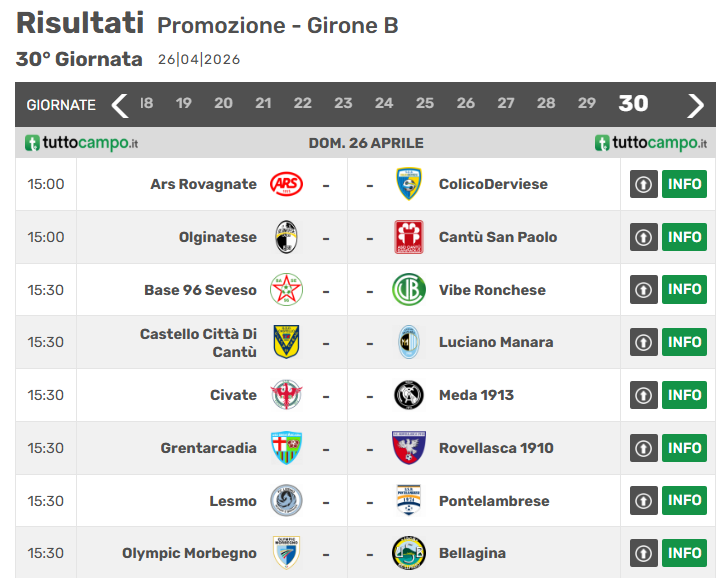Click the Cantù San Paolo crest

(408, 237)
